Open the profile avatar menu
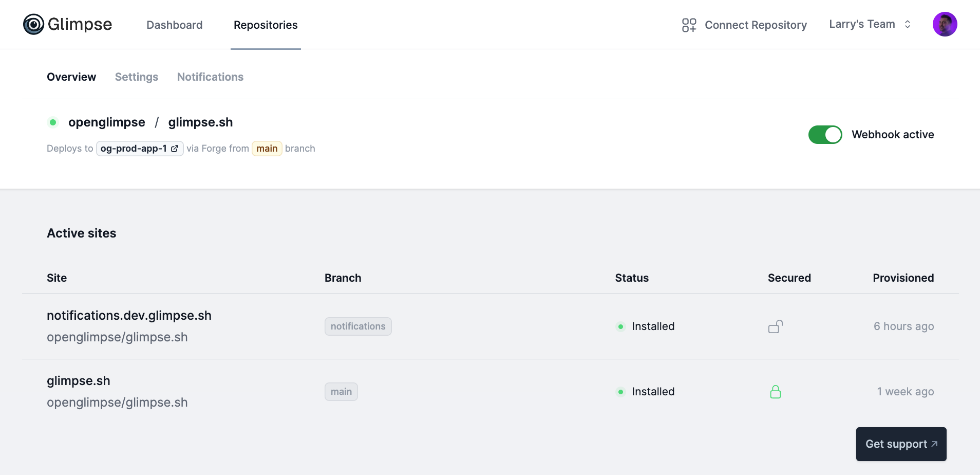The image size is (980, 475). [945, 24]
